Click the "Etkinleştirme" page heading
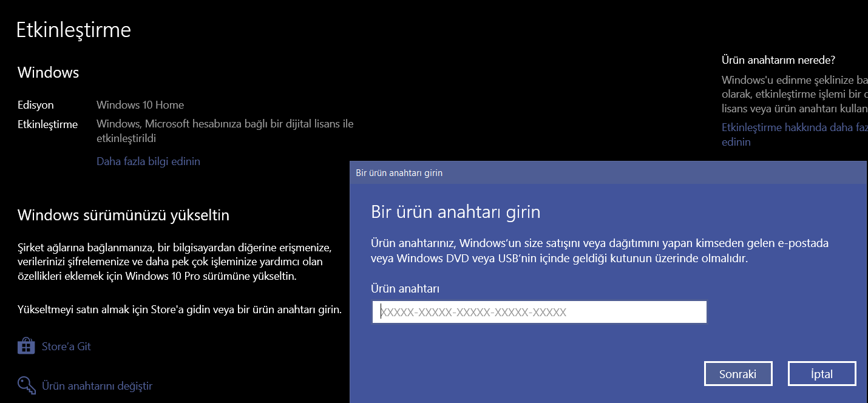This screenshot has width=868, height=403. [73, 30]
